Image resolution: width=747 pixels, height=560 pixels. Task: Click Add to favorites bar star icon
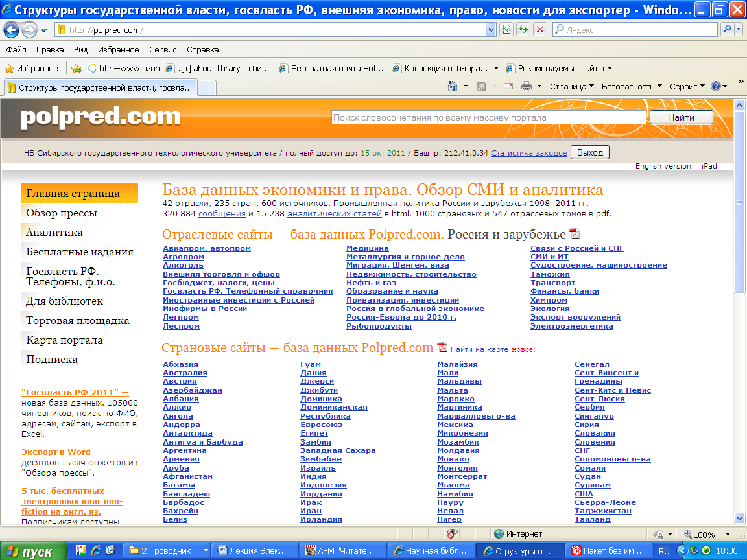pyautogui.click(x=77, y=69)
